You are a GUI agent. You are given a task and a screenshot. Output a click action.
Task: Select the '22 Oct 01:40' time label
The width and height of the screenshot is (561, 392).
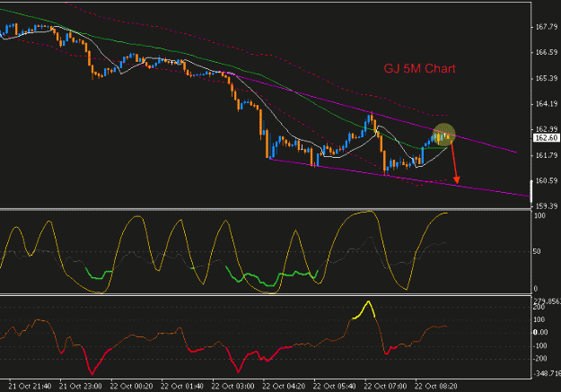click(182, 387)
